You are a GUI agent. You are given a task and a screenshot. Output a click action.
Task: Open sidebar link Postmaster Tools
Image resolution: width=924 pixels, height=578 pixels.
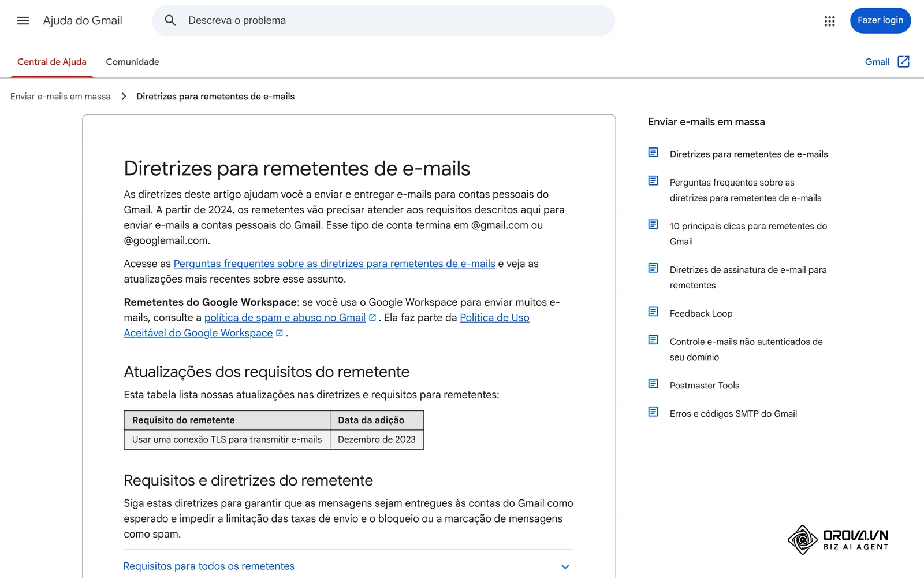coord(705,386)
